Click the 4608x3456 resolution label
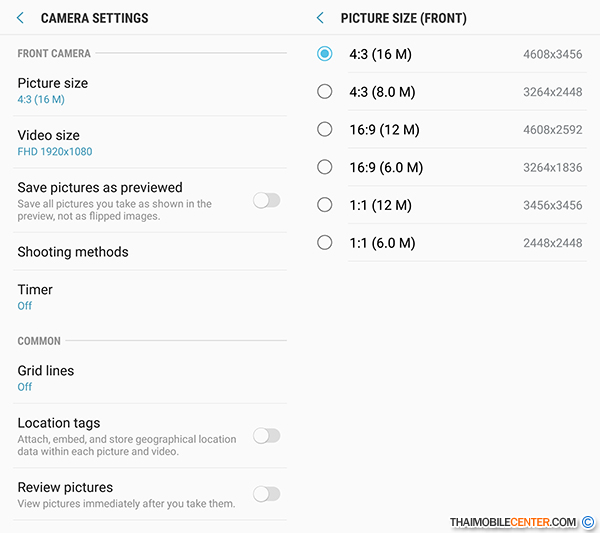600x533 pixels. point(553,54)
